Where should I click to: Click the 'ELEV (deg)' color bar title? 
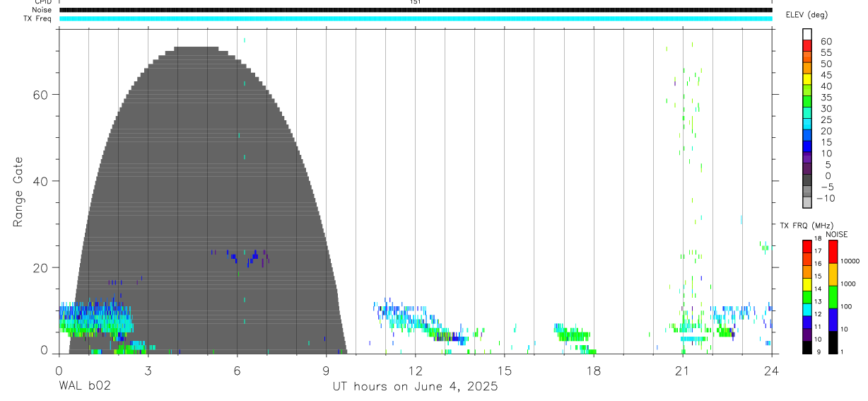coord(807,15)
